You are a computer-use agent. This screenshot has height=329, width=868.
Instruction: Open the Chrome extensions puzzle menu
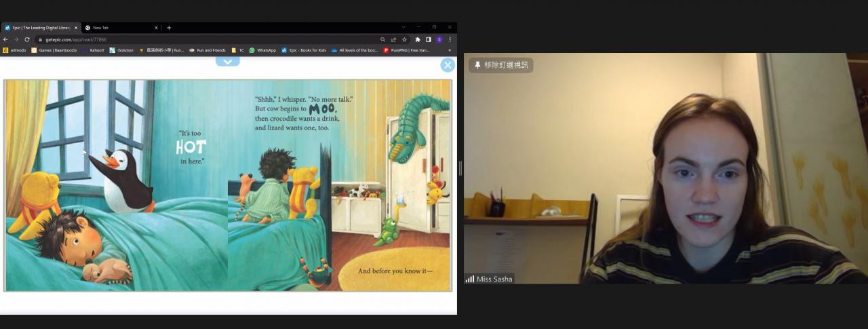pos(418,39)
